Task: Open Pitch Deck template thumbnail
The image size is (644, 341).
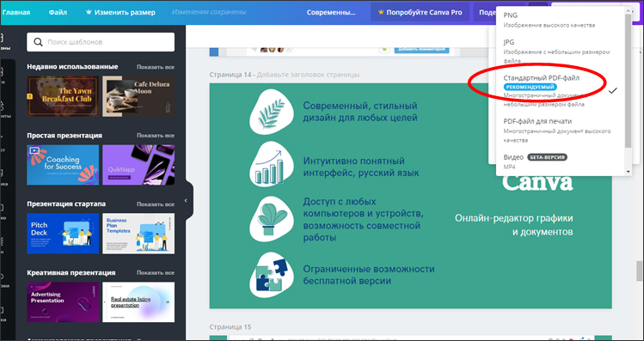Action: click(x=63, y=233)
